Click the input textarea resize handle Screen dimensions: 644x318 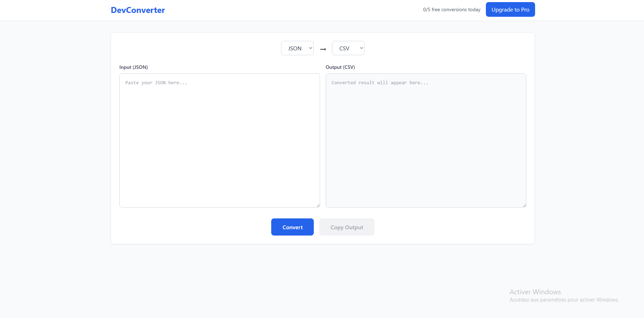click(318, 205)
